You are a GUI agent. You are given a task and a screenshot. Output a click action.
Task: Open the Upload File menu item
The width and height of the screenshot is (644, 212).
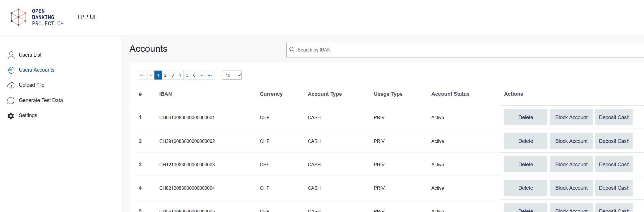pos(32,85)
